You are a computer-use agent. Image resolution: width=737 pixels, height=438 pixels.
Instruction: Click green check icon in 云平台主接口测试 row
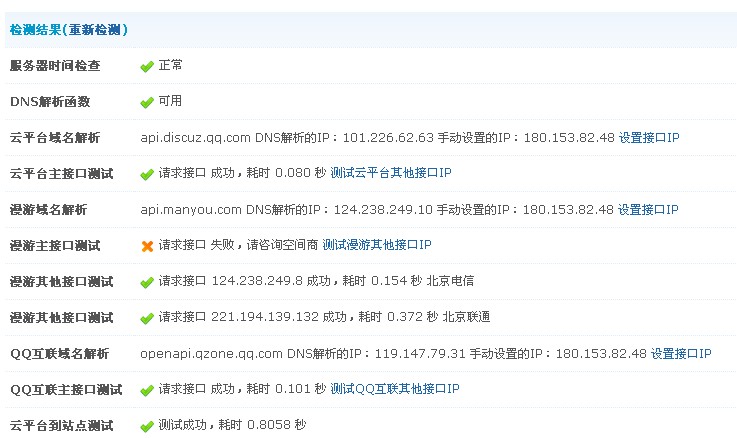tap(147, 174)
